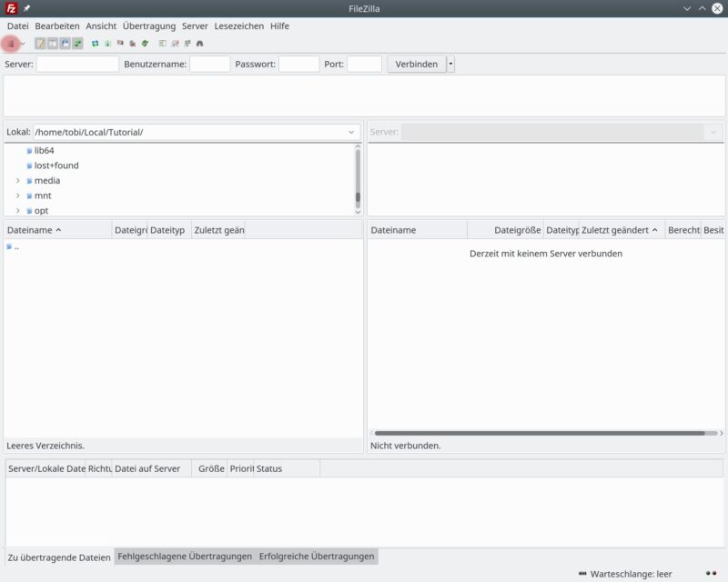Click the 'Warteschlange: leer' status text

click(631, 574)
